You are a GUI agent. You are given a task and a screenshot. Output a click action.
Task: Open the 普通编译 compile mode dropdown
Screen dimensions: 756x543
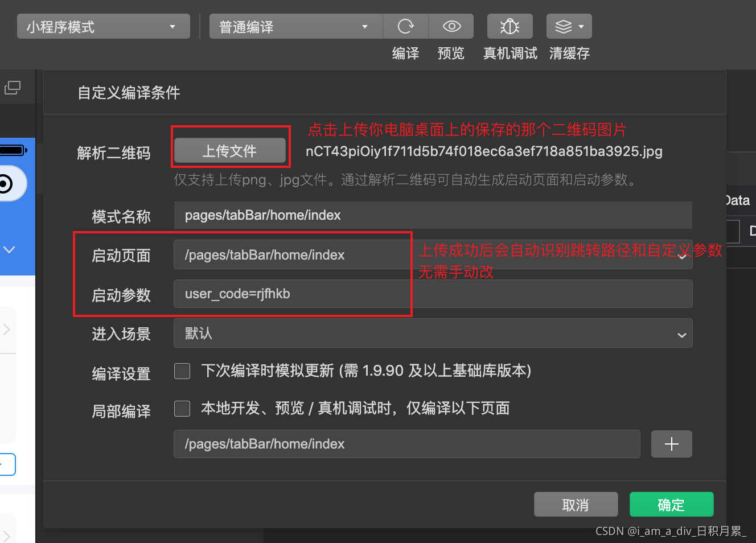coord(296,27)
